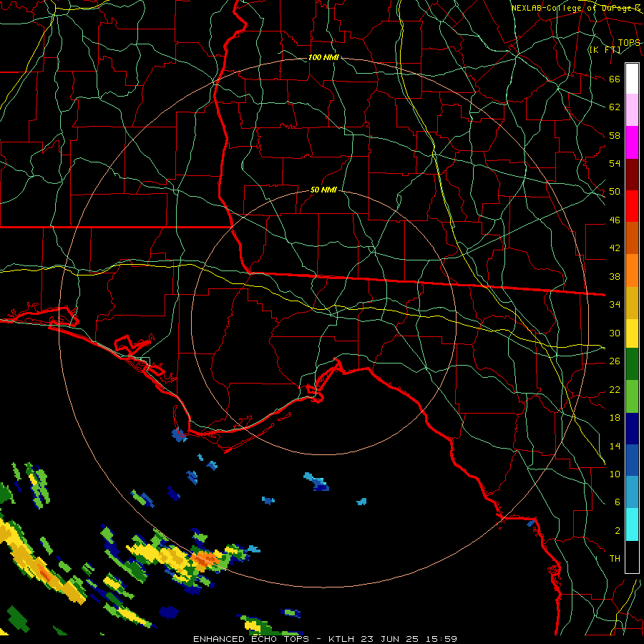Image resolution: width=644 pixels, height=644 pixels.
Task: Click the 54 legend value label
Action: click(x=615, y=163)
